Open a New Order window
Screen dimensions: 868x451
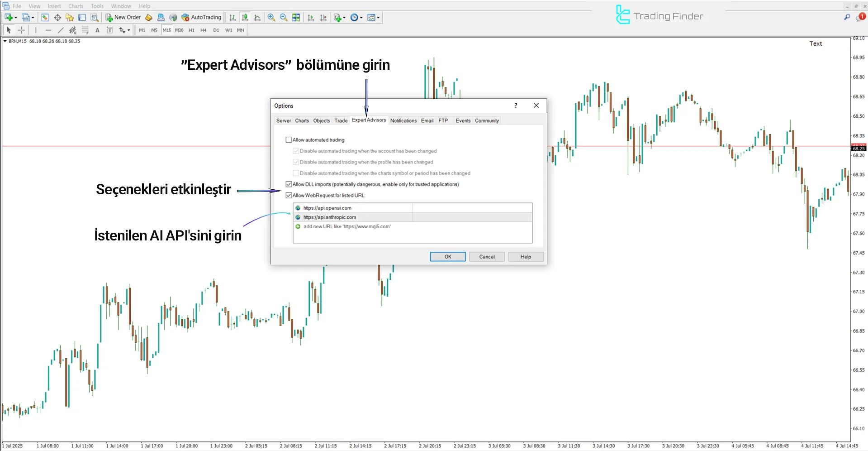coord(123,17)
